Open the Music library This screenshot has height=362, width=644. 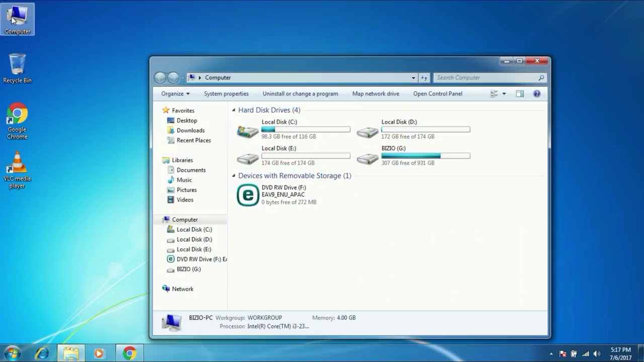click(184, 180)
